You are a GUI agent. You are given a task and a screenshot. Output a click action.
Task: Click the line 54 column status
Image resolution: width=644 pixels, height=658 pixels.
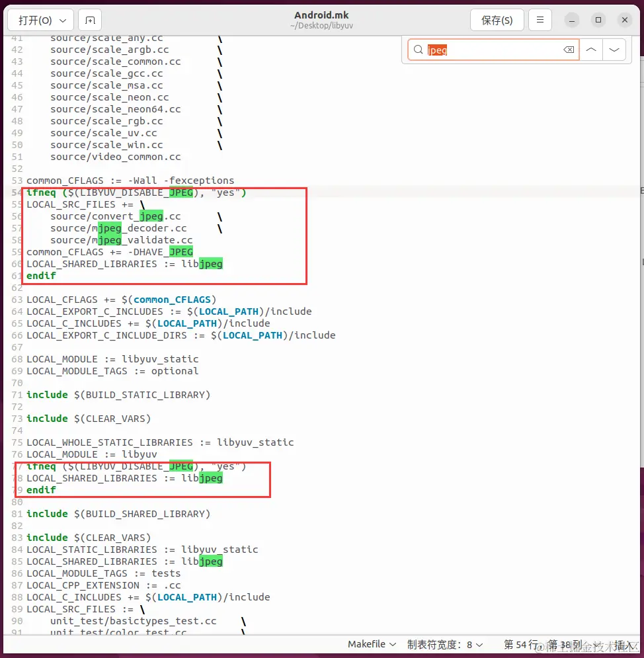click(542, 645)
